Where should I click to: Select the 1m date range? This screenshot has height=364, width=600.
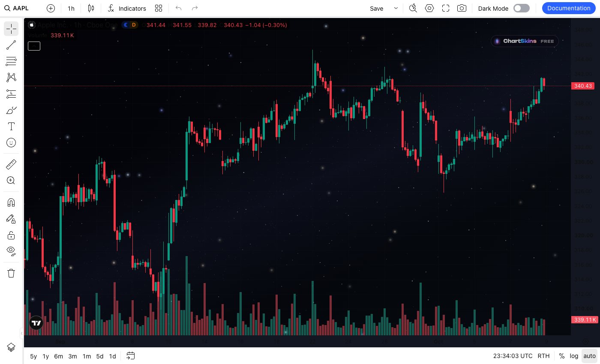[x=87, y=356]
